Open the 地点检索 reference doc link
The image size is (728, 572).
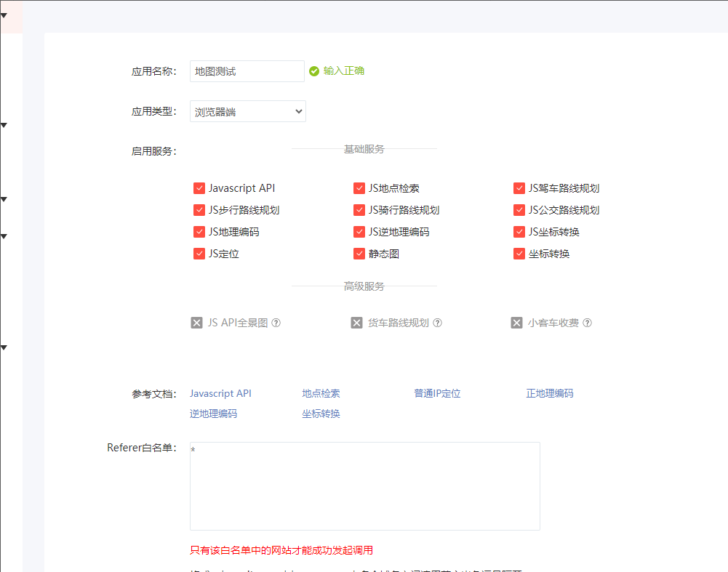(x=321, y=393)
